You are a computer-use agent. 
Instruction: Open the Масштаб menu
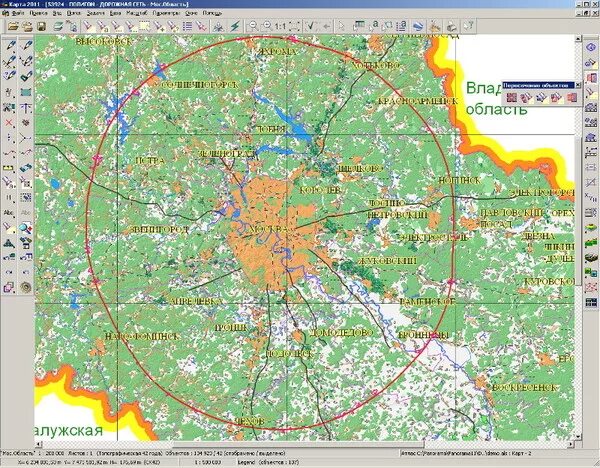pos(137,13)
